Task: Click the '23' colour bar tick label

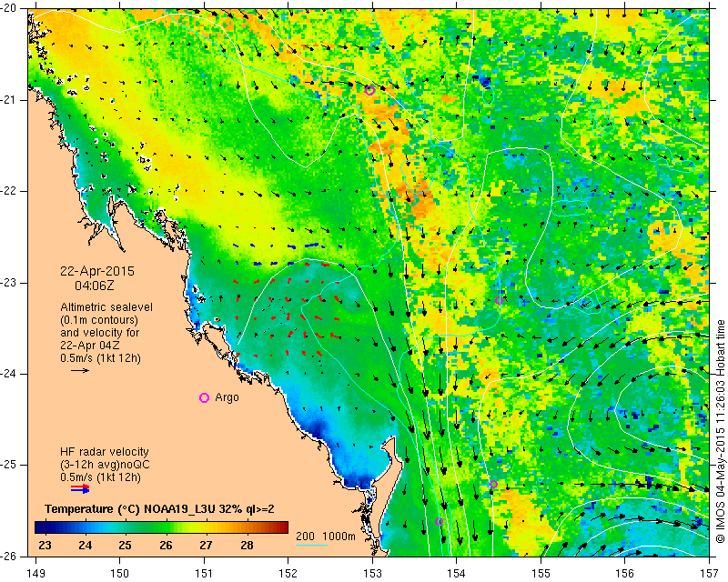Action: tap(45, 546)
